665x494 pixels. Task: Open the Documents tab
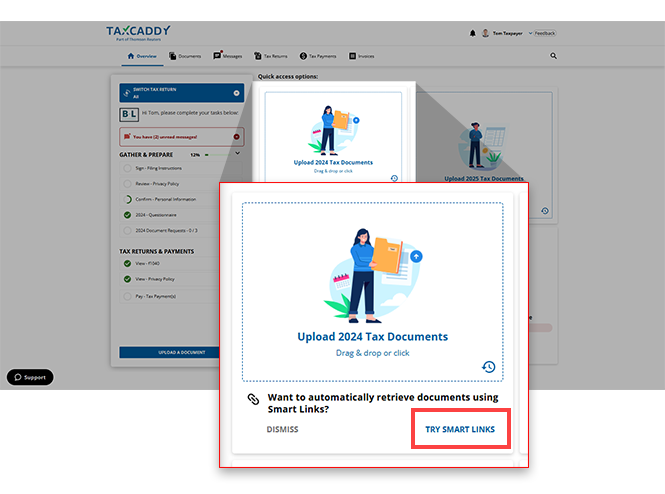[185, 56]
